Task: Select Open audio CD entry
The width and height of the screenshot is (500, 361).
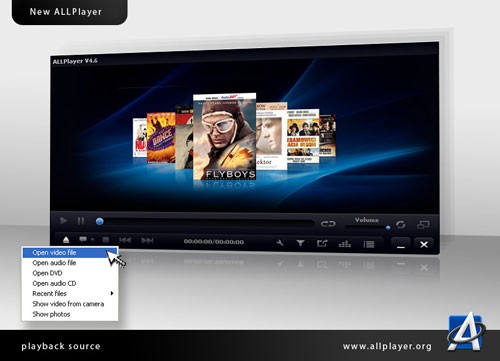Action: click(70, 283)
